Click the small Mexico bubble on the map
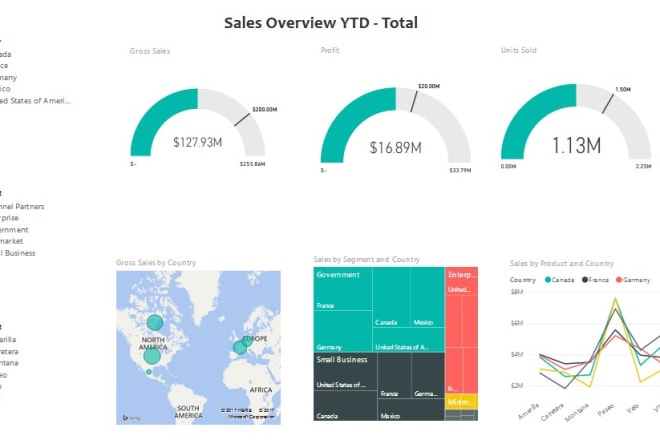This screenshot has width=660, height=440. pyautogui.click(x=149, y=372)
